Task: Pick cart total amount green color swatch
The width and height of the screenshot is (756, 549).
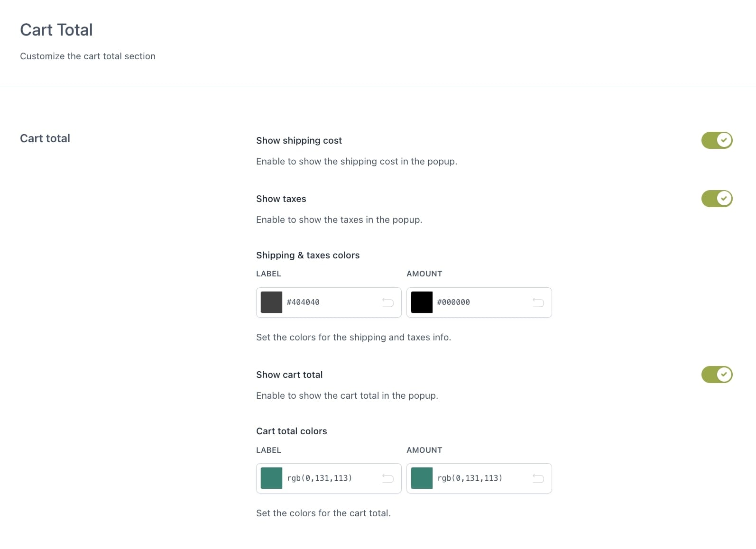Action: click(x=422, y=478)
